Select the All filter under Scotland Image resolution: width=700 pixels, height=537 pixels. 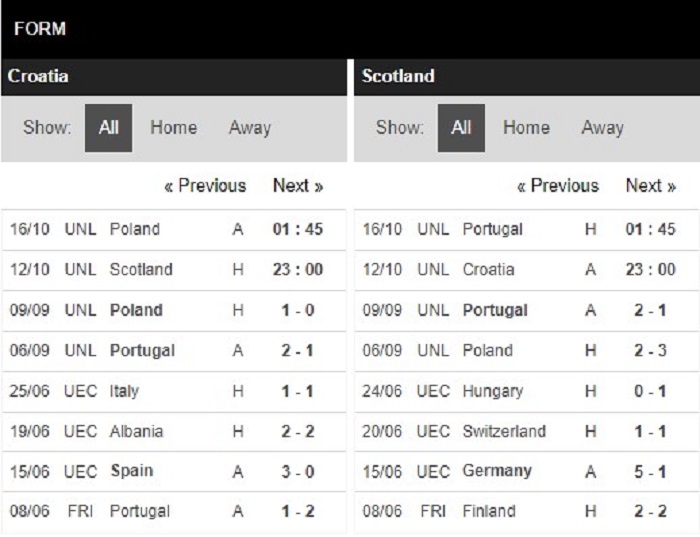point(461,128)
